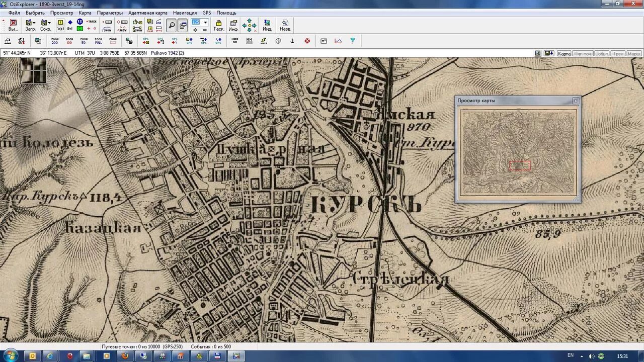The height and width of the screenshot is (362, 644).
Task: Toggle the map view window button
Action: pyautogui.click(x=183, y=25)
